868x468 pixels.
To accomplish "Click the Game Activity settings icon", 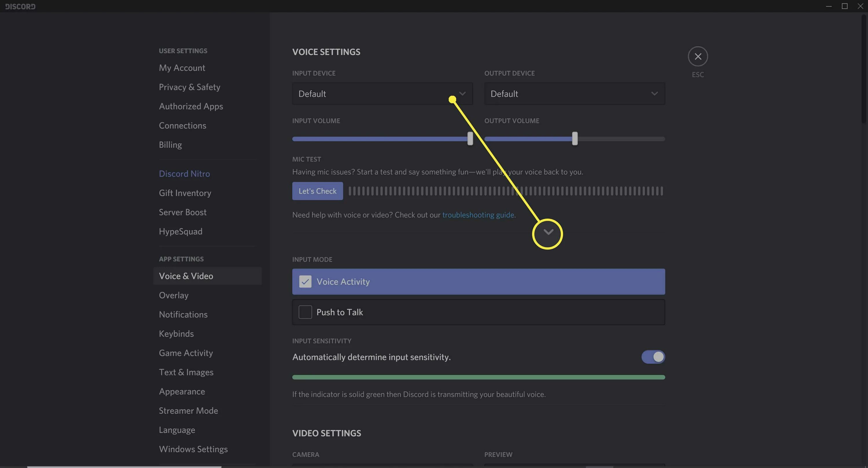I will (185, 352).
